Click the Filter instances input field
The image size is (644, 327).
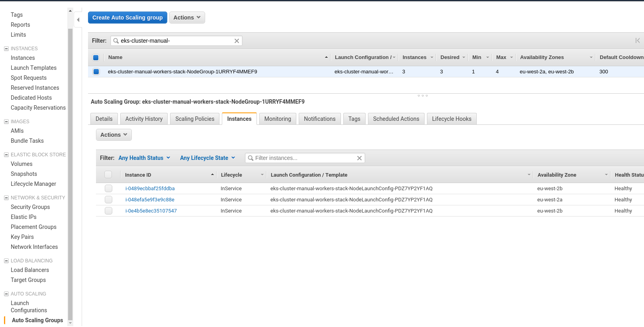click(305, 158)
